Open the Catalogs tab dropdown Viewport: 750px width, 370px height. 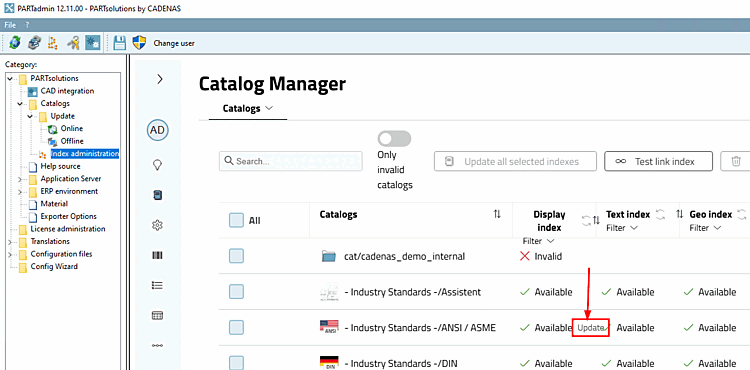248,109
